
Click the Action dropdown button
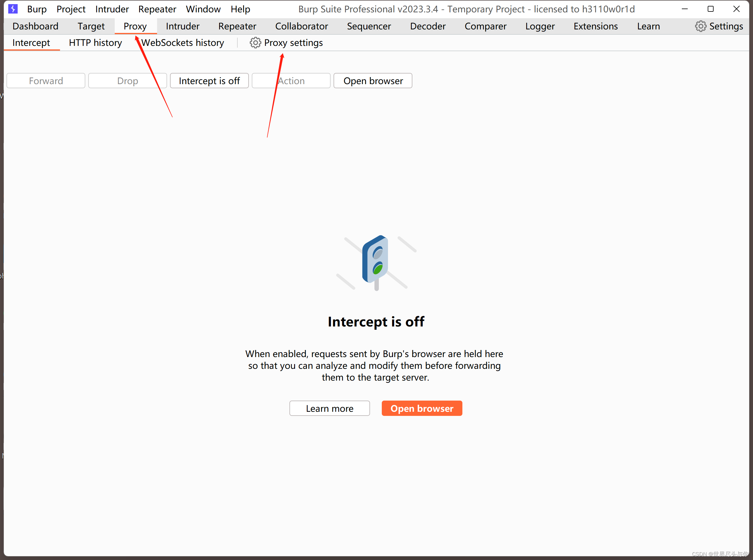(291, 81)
